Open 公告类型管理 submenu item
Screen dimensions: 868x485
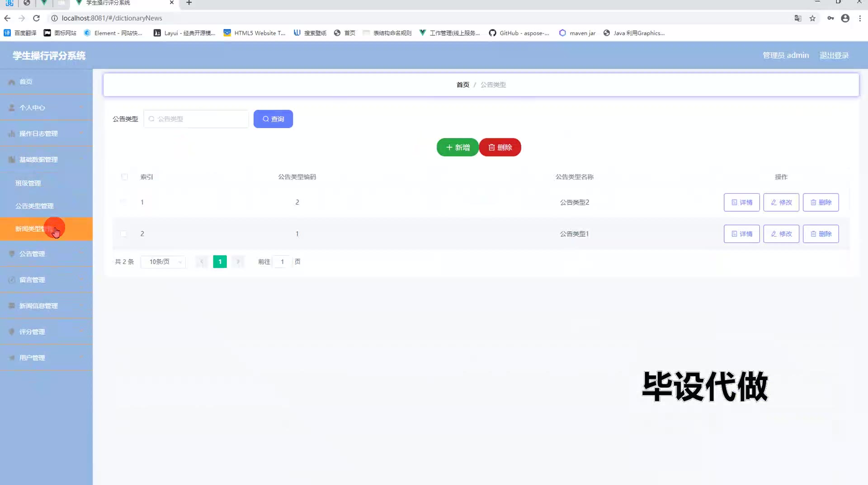pos(46,206)
